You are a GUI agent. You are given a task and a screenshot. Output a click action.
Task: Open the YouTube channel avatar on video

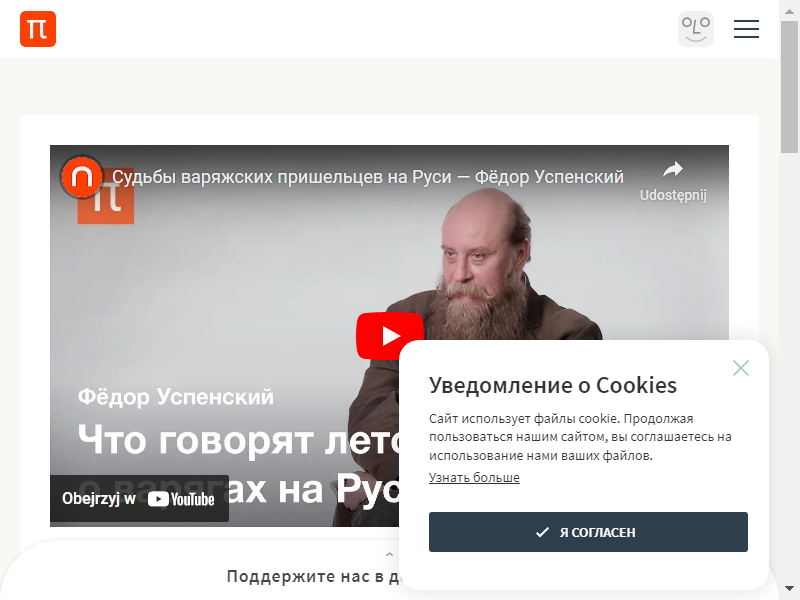(x=82, y=177)
